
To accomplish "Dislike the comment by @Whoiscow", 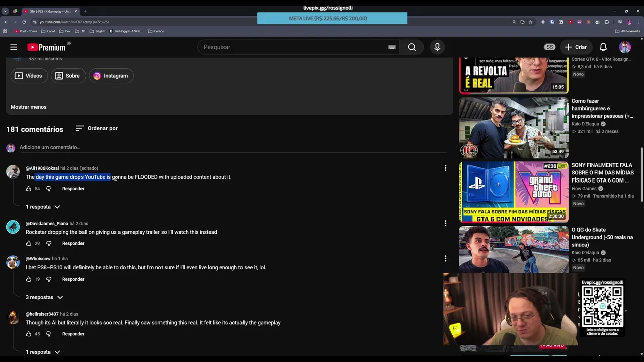I will tap(49, 279).
